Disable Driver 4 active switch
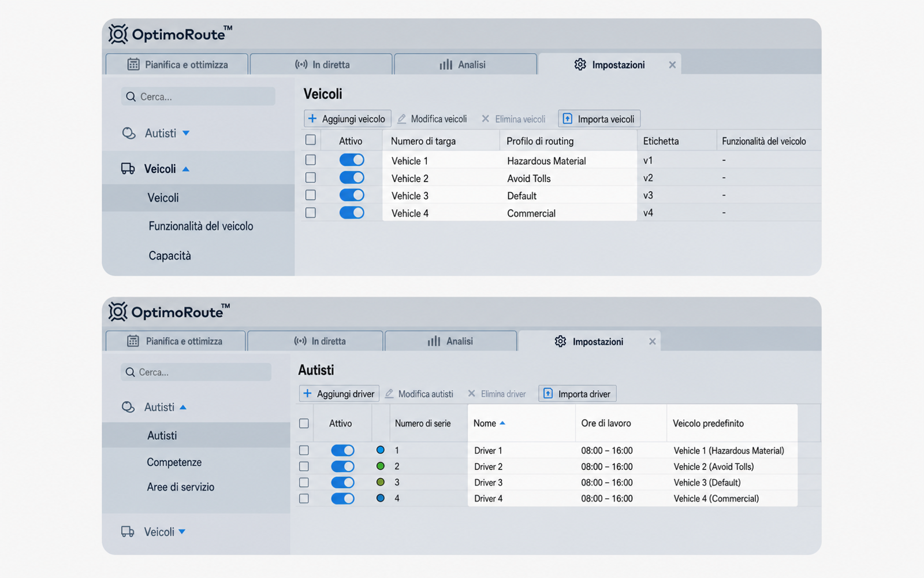The width and height of the screenshot is (924, 578). (342, 498)
